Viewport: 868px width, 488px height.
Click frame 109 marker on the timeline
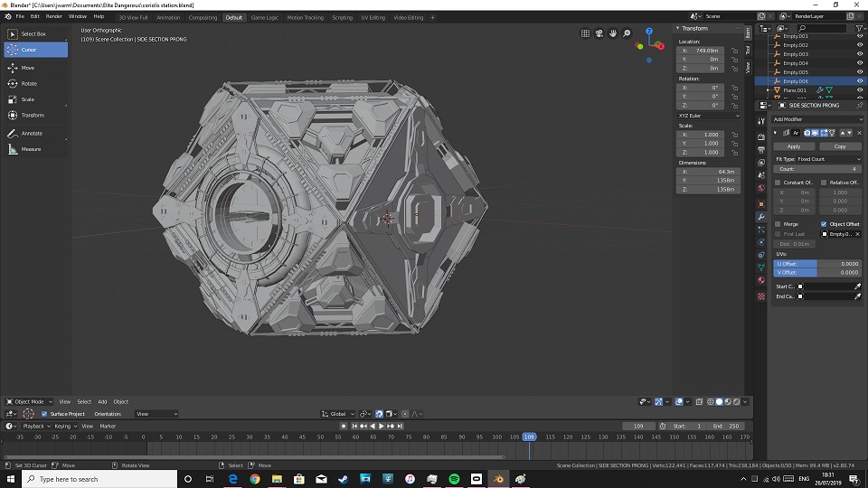coord(529,437)
